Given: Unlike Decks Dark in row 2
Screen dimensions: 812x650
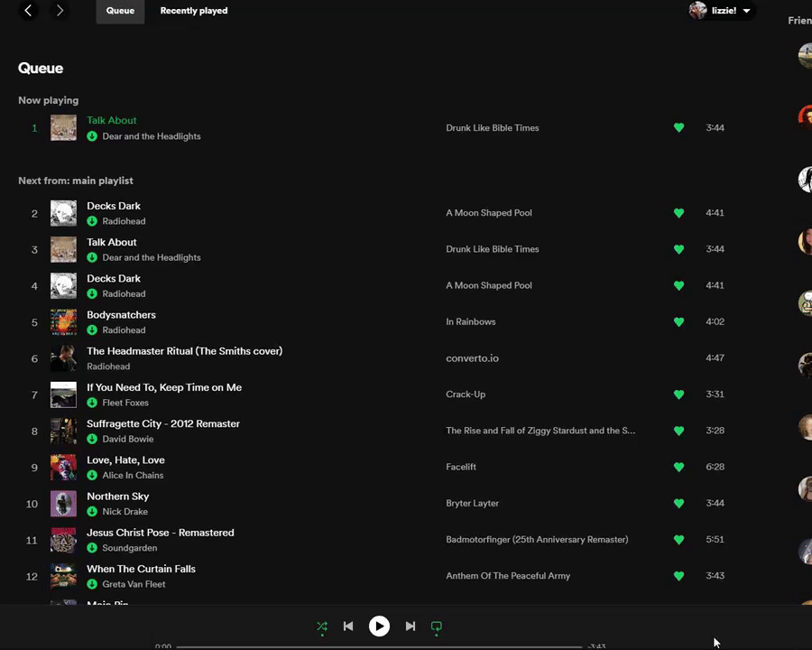Looking at the screenshot, I should click(x=678, y=213).
